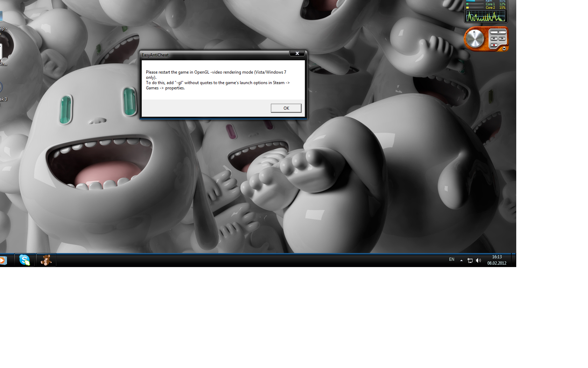Click the Core 2 usage bar
This screenshot has height=368, width=588.
[x=475, y=7]
